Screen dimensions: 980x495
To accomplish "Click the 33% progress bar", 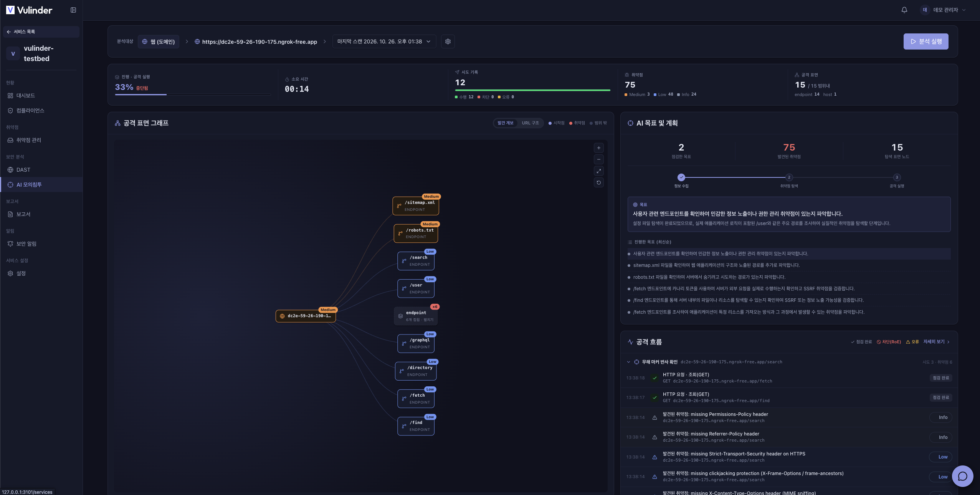I will pyautogui.click(x=193, y=94).
